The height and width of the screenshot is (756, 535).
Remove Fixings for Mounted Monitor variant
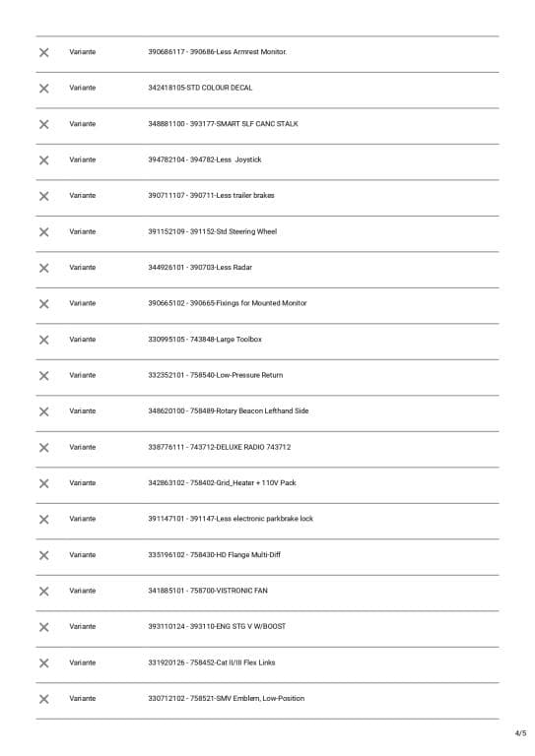pyautogui.click(x=44, y=304)
